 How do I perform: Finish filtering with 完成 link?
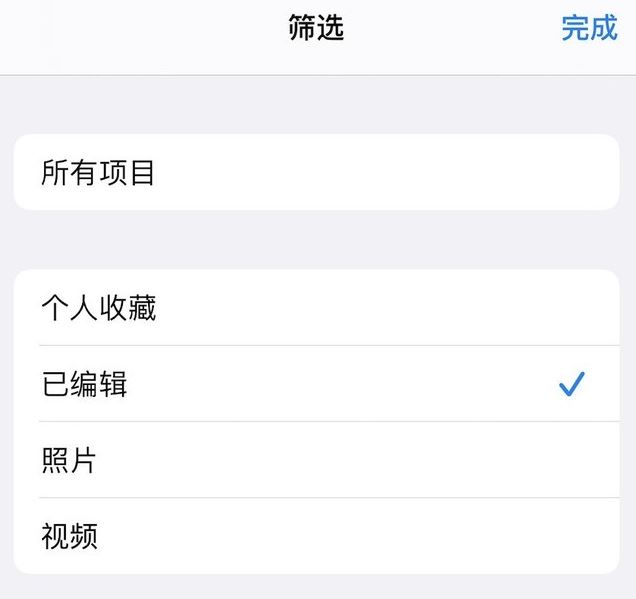point(589,28)
